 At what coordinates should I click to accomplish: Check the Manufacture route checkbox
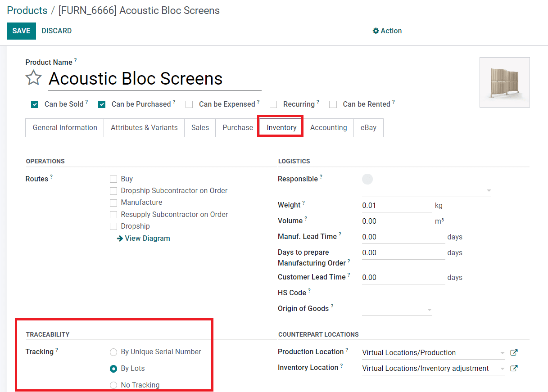tap(113, 203)
